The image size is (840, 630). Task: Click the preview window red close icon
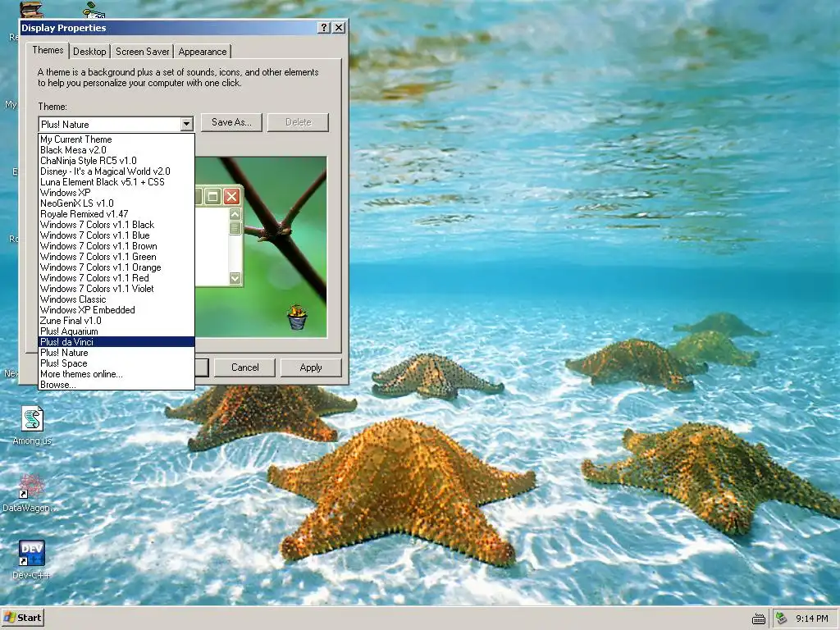(231, 197)
